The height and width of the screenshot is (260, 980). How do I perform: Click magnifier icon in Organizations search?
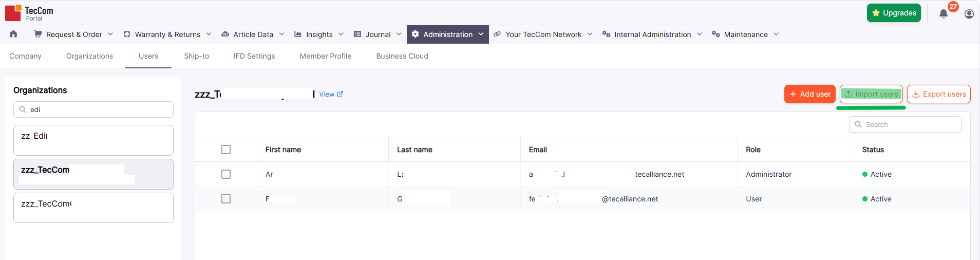coord(23,109)
